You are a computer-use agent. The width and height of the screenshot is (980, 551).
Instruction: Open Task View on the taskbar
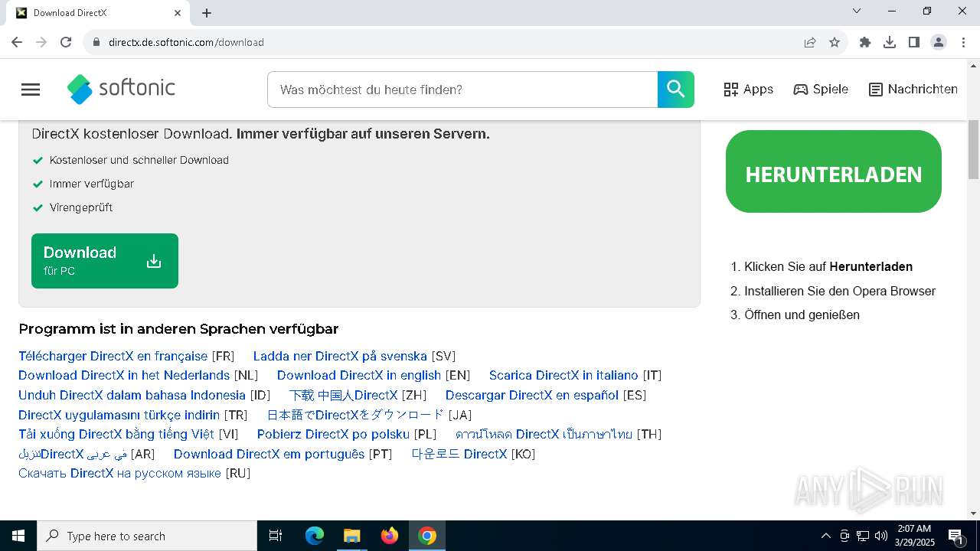click(x=276, y=536)
